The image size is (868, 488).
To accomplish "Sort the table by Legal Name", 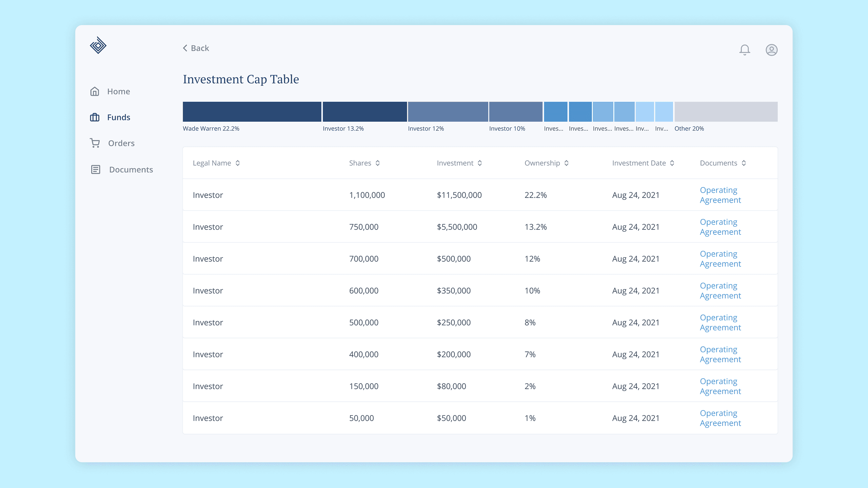I will coord(237,163).
